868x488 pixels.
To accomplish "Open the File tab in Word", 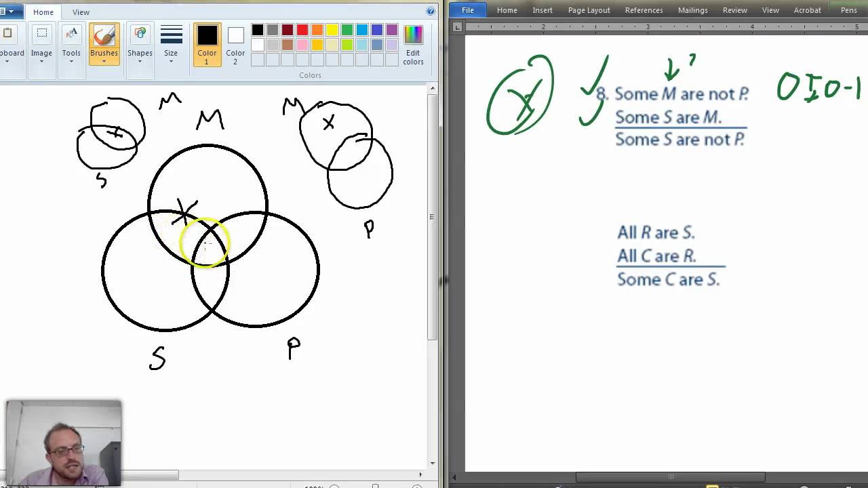I will click(468, 10).
